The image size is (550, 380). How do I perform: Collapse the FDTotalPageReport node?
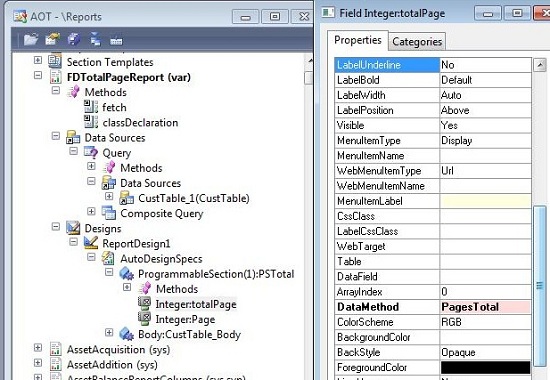tap(38, 75)
